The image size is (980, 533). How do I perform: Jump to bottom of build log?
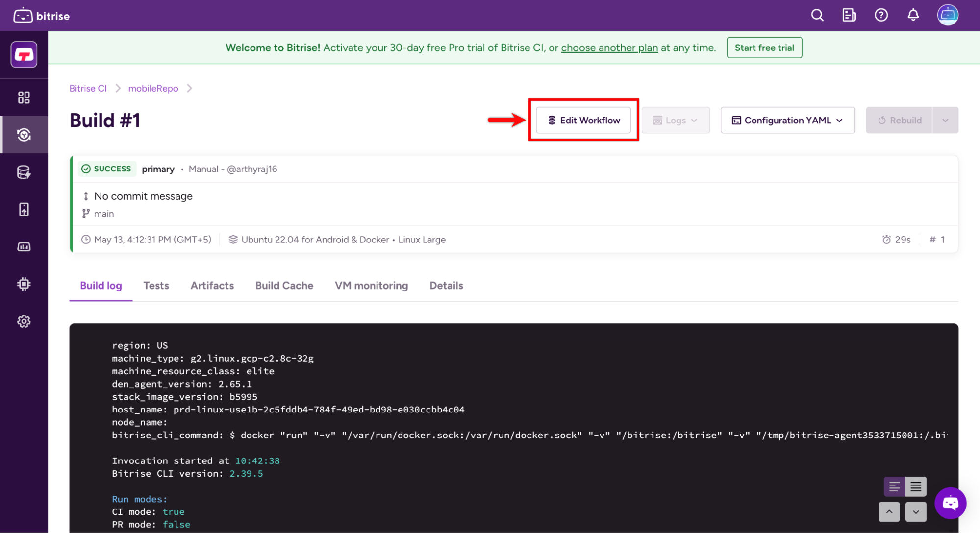pos(916,512)
